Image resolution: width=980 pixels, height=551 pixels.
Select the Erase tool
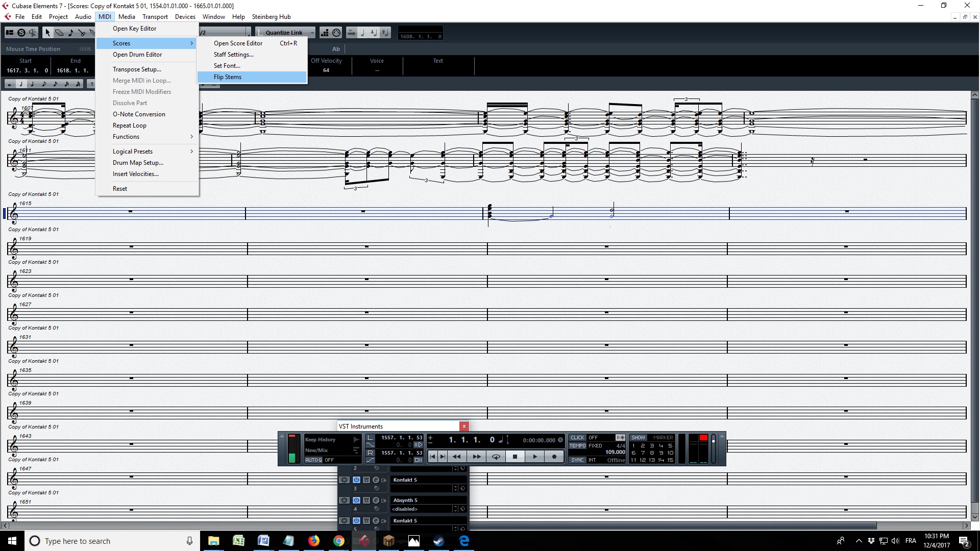click(x=59, y=33)
